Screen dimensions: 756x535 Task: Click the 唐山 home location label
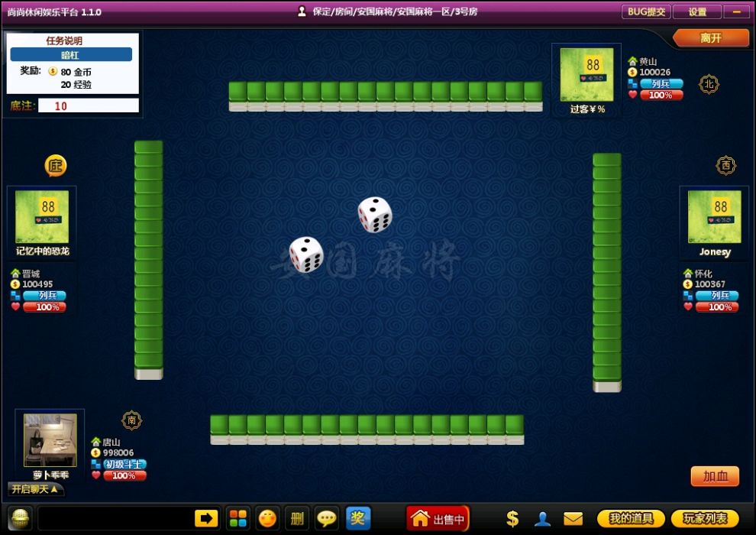coord(111,442)
